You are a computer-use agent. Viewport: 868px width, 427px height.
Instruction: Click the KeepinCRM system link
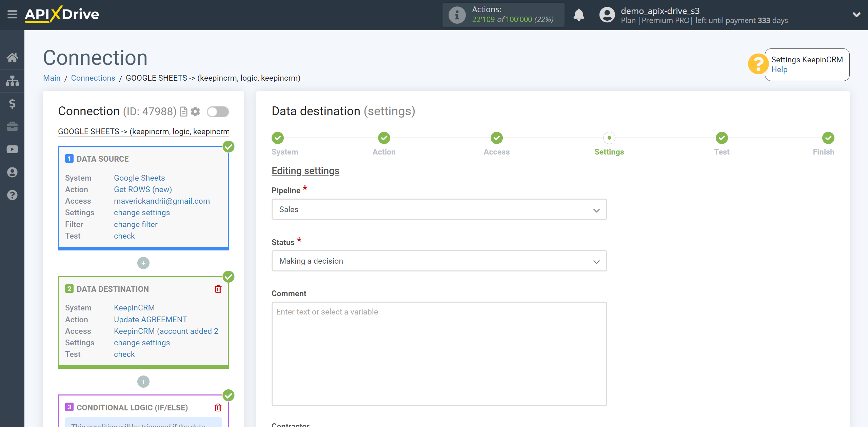point(134,308)
